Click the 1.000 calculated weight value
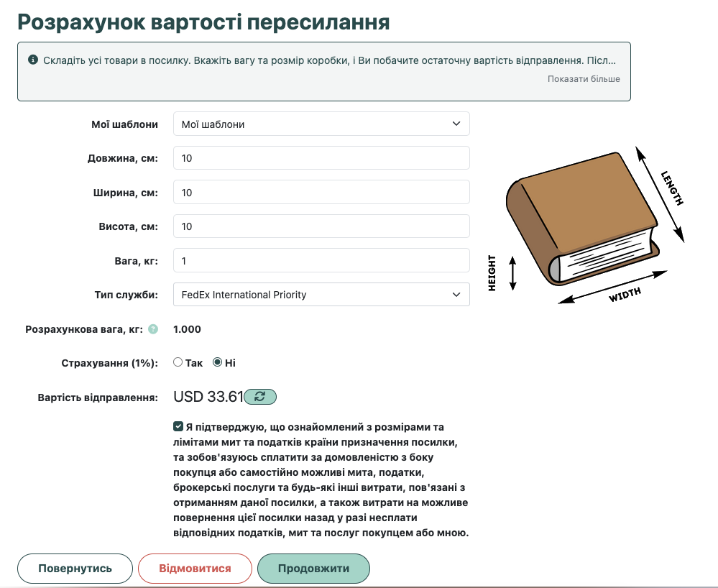Viewport: 718px width, 588px height. 188,329
